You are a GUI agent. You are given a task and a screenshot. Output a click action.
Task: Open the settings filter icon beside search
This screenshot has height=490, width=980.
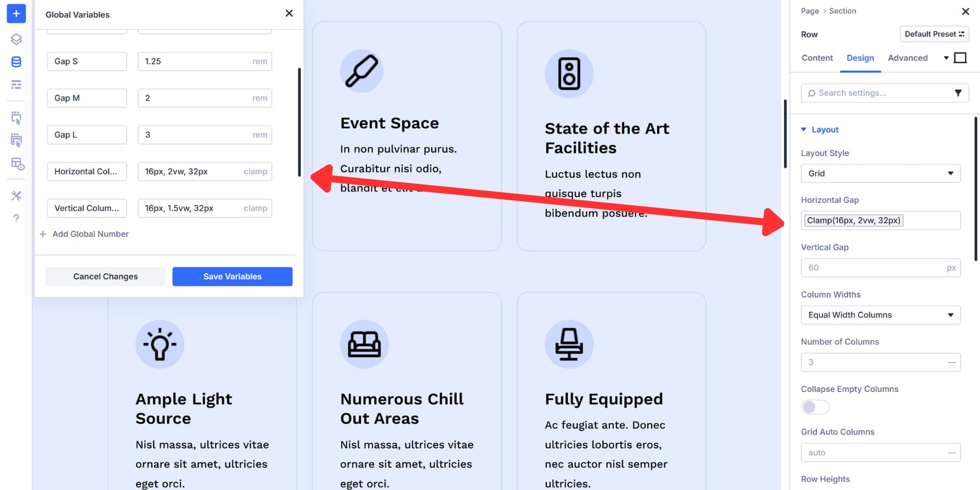[959, 93]
